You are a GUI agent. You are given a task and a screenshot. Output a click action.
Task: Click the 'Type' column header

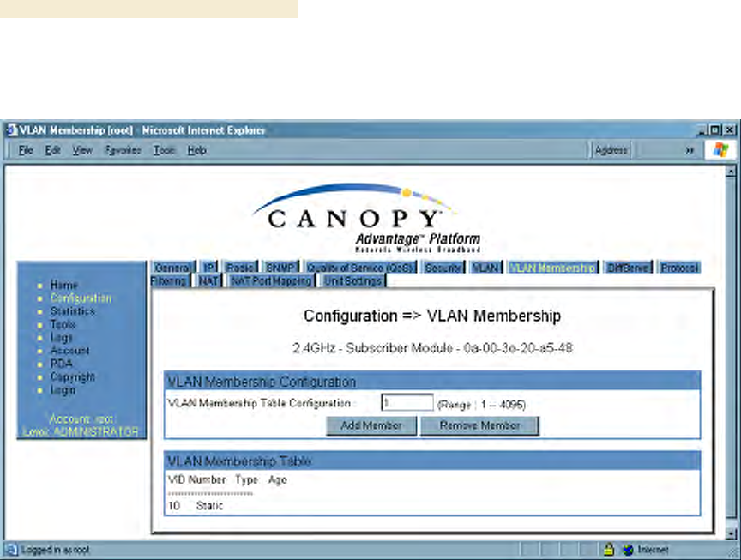click(x=247, y=480)
